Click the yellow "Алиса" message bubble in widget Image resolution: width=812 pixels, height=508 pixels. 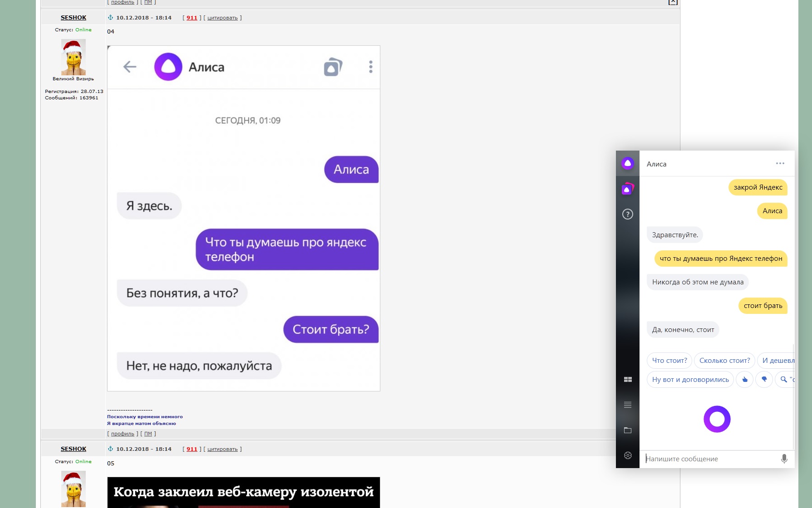773,211
